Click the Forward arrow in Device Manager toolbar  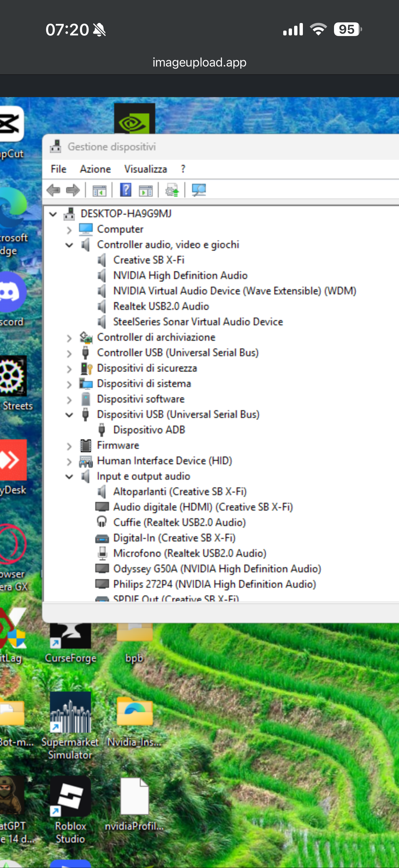[73, 190]
